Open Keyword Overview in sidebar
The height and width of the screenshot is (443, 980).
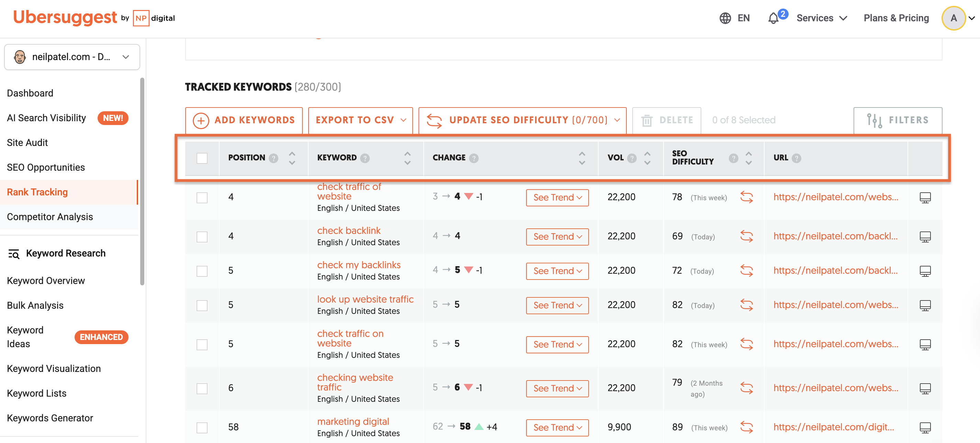click(46, 280)
